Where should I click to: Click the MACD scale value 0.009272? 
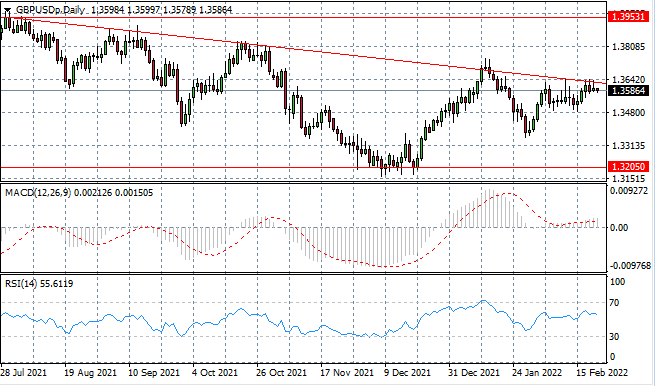pos(630,191)
